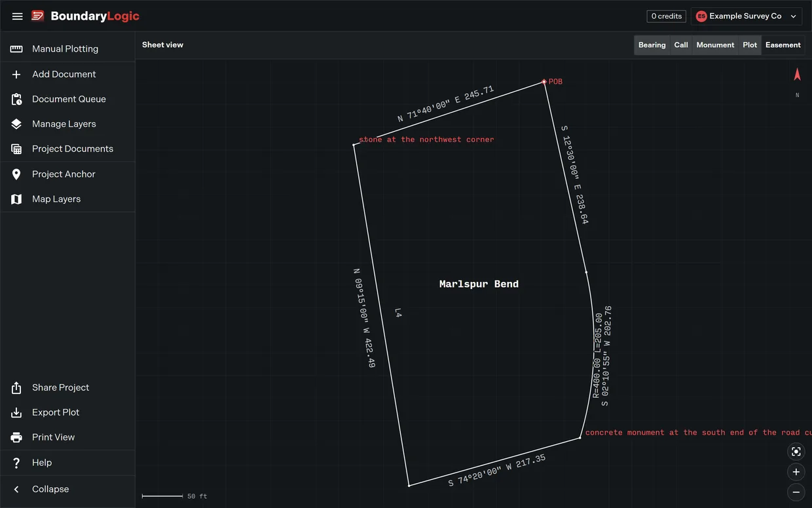Viewport: 812px width, 508px height.
Task: Click the concrete monument note
Action: pyautogui.click(x=698, y=433)
